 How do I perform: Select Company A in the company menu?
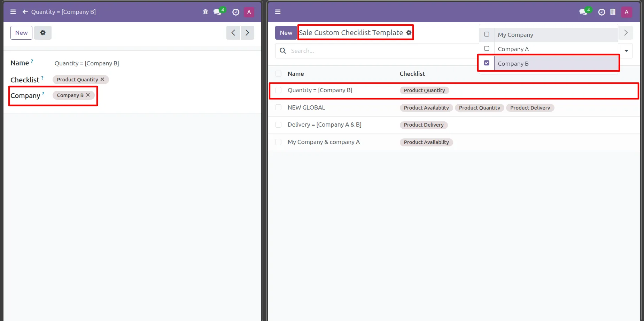click(x=513, y=49)
